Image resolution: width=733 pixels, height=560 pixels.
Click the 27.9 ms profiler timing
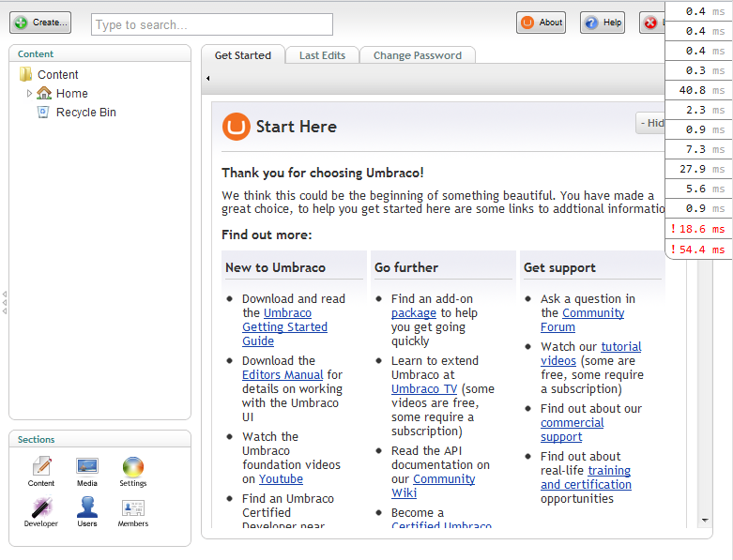pyautogui.click(x=699, y=169)
